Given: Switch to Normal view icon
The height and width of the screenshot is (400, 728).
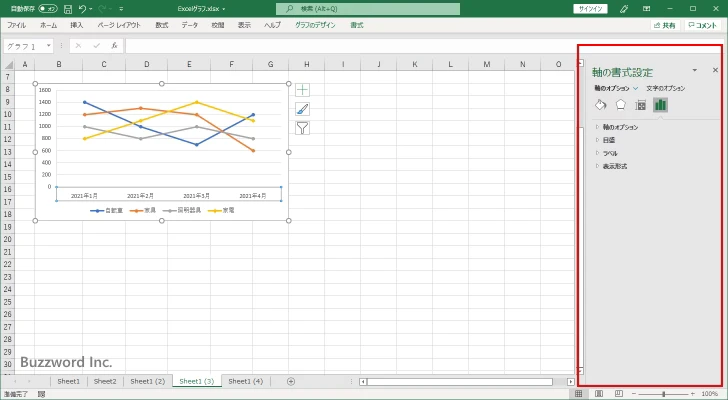Looking at the screenshot, I should (x=578, y=394).
